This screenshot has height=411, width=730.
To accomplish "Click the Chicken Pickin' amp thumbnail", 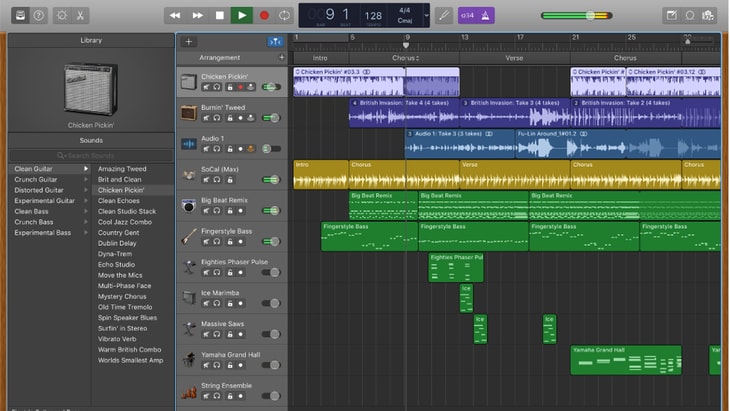I will coord(91,89).
